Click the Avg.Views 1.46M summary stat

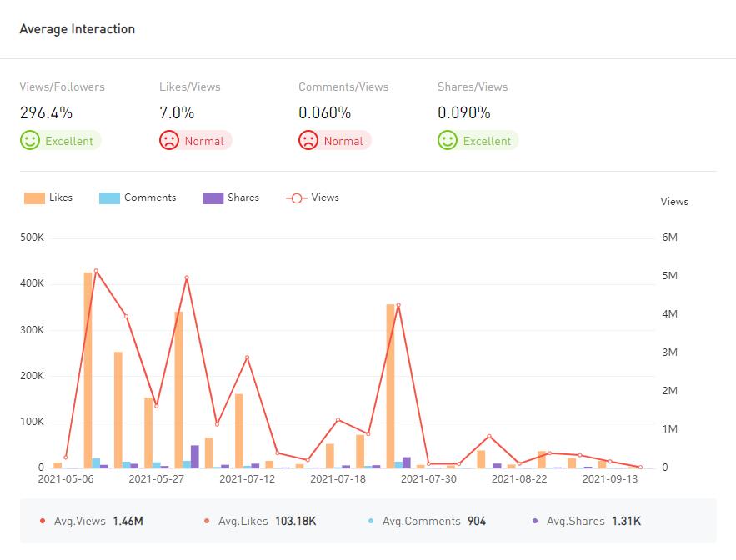92,521
